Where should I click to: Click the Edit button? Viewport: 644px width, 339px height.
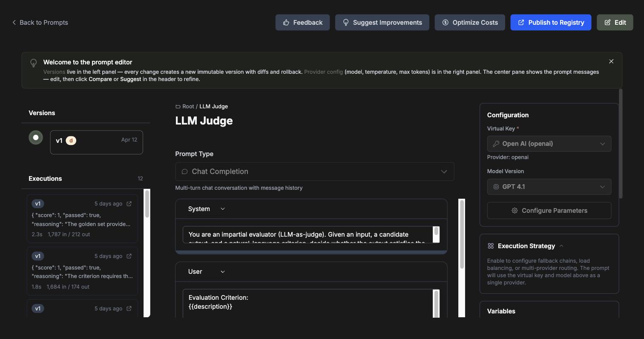(x=615, y=22)
